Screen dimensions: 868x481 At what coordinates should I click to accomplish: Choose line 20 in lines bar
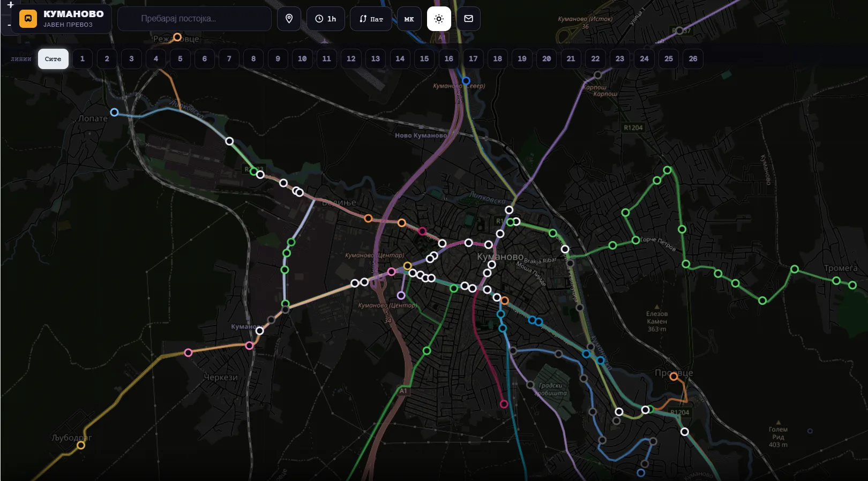click(547, 59)
